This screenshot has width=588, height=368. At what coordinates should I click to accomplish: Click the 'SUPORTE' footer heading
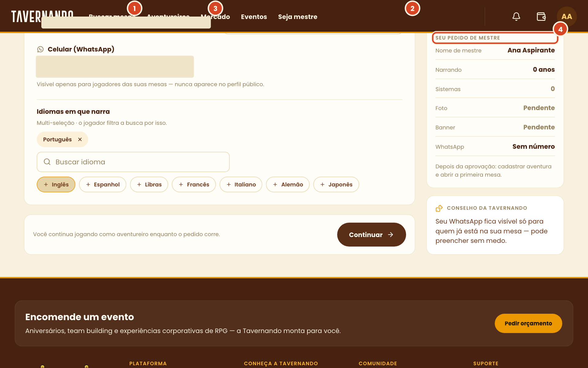tap(486, 363)
